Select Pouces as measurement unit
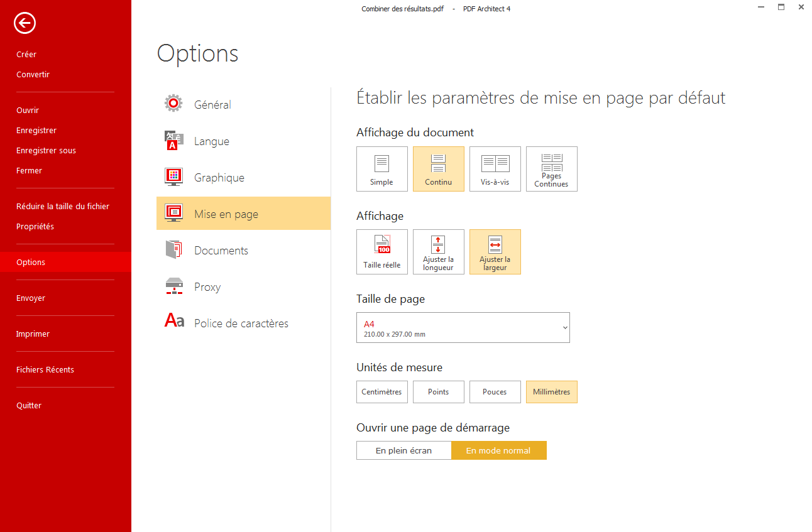Image resolution: width=812 pixels, height=532 pixels. tap(495, 392)
